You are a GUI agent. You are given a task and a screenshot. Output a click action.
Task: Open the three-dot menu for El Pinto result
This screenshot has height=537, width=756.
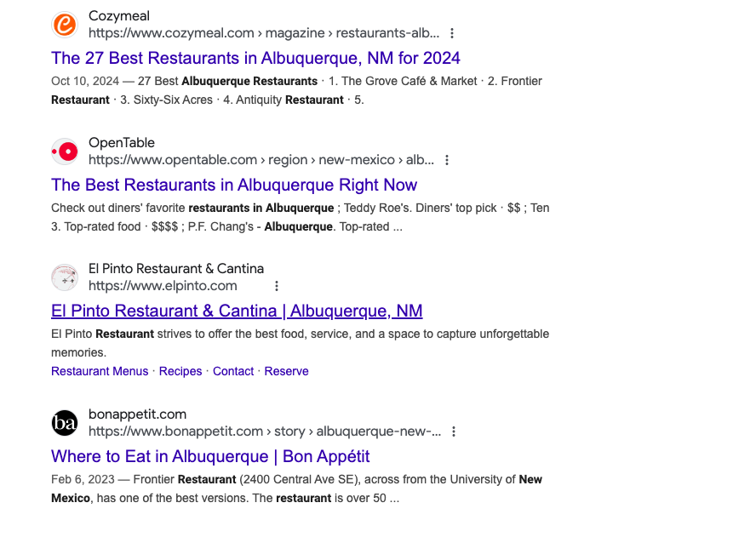click(277, 286)
